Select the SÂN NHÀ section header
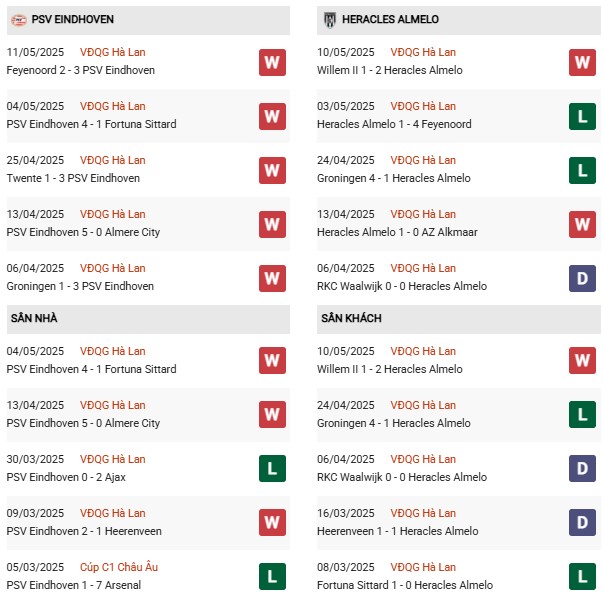 tap(148, 319)
